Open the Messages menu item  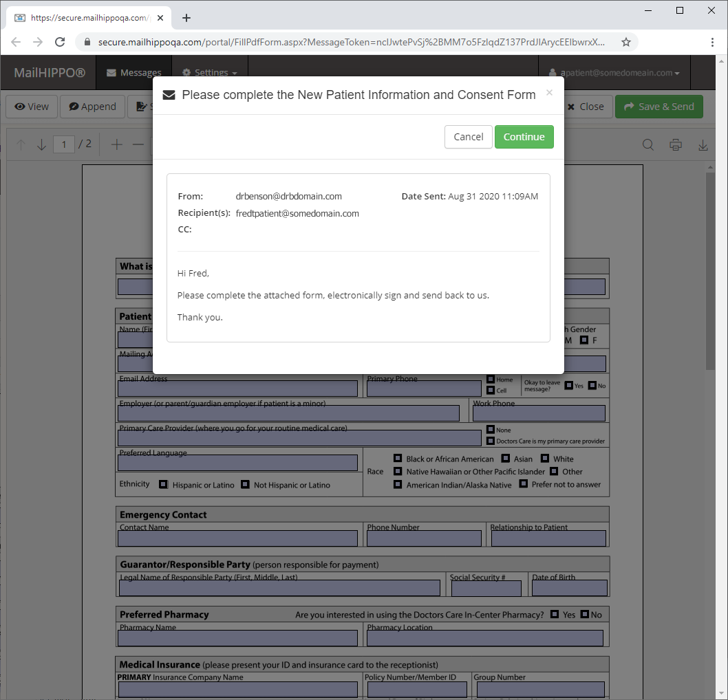click(x=133, y=72)
